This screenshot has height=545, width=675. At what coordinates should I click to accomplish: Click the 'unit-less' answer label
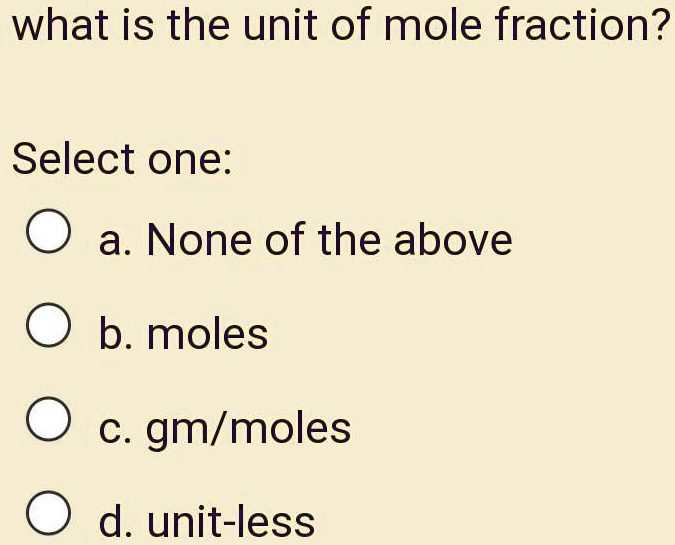pyautogui.click(x=232, y=521)
